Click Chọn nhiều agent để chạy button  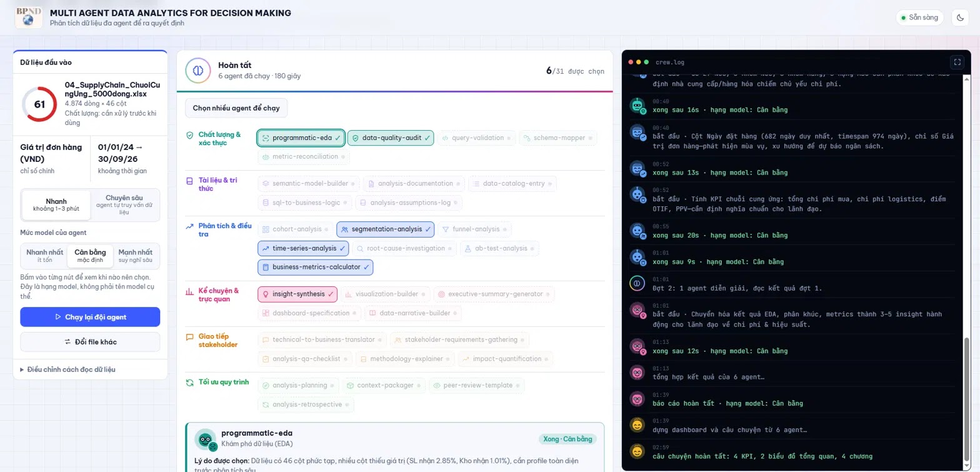236,108
